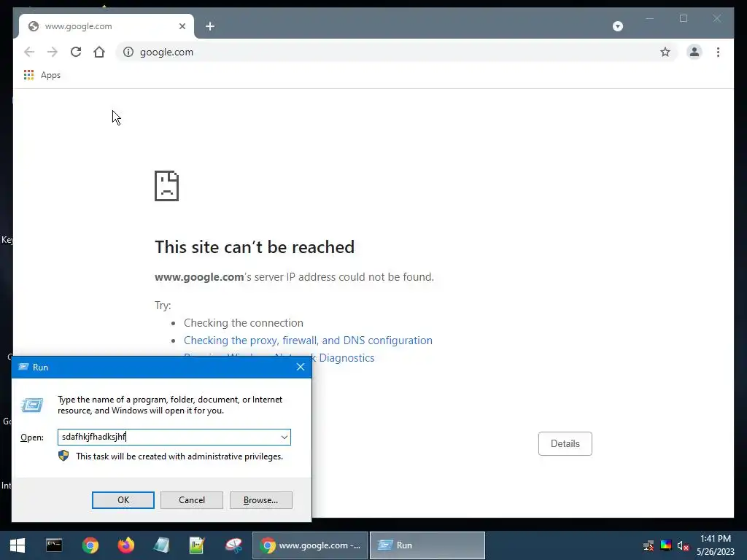Close the Run dialog with X
This screenshot has height=560, width=747.
300,367
